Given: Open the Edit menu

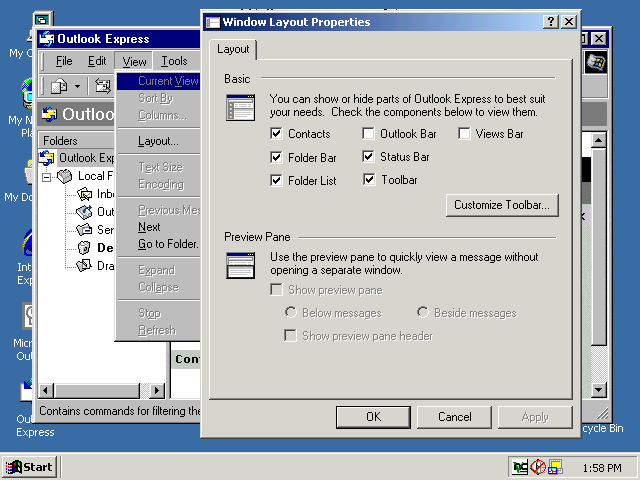Looking at the screenshot, I should click(97, 61).
